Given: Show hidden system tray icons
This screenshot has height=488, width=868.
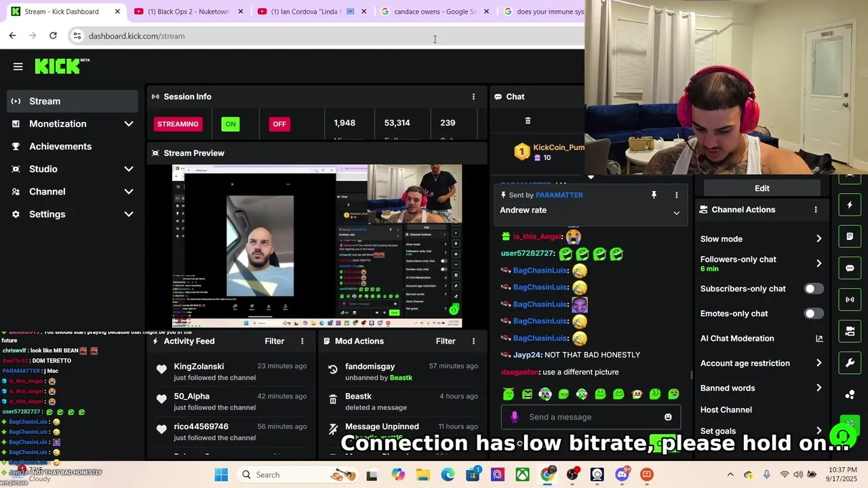Looking at the screenshot, I should click(x=730, y=474).
